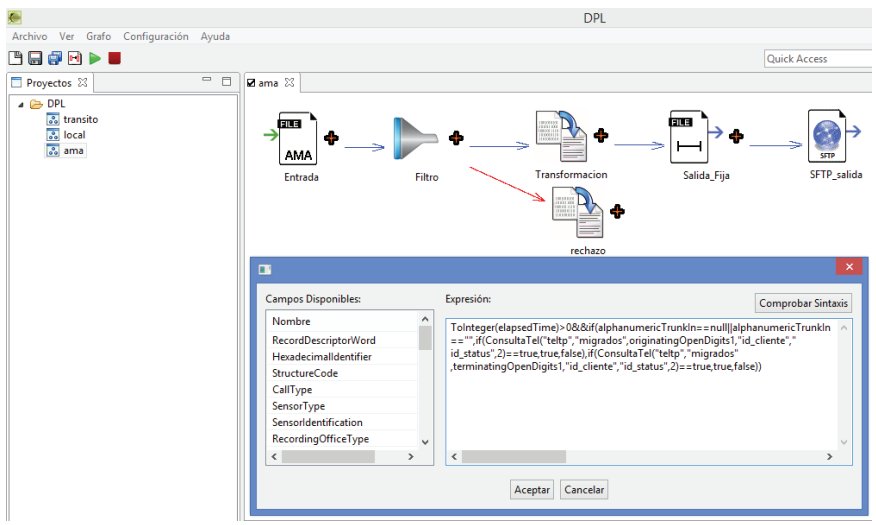Click the plus connector next to Transformacion

pos(602,134)
